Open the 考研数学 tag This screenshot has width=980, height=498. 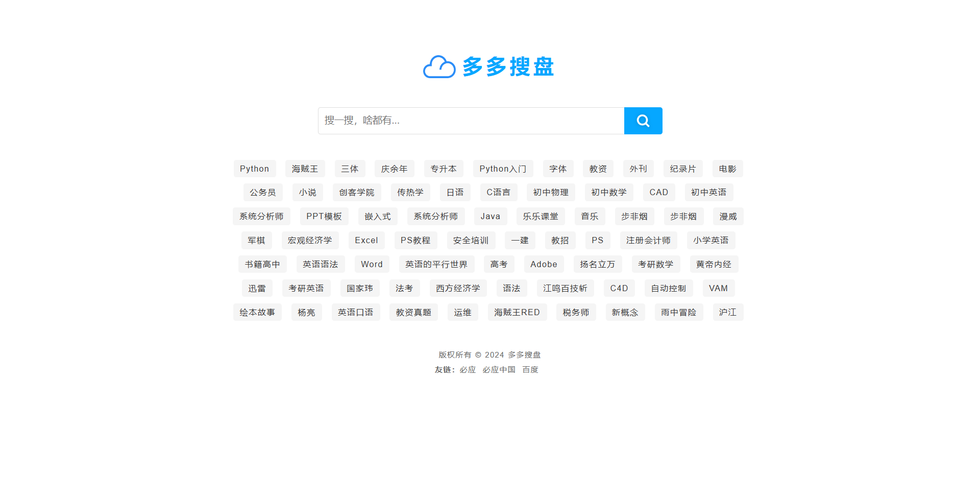pos(656,264)
